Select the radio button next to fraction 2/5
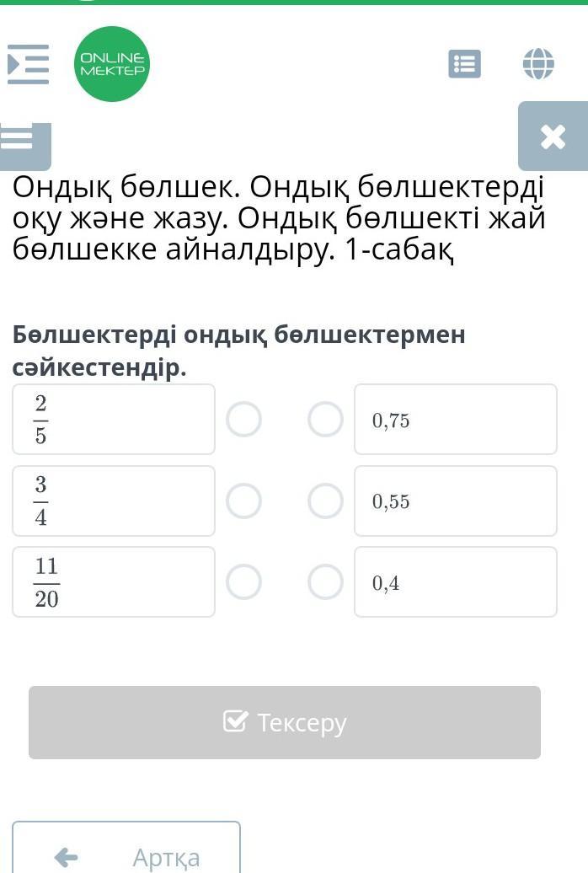The image size is (588, 873). click(244, 419)
